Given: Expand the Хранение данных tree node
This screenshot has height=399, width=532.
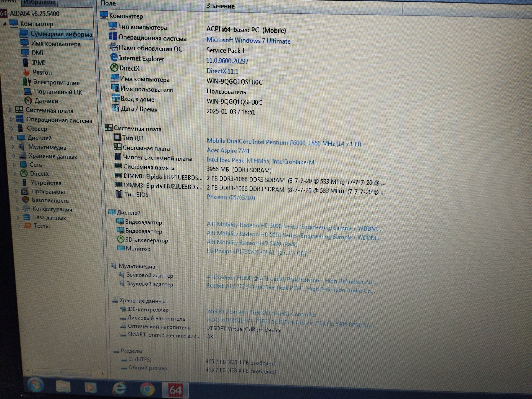Looking at the screenshot, I should pos(14,156).
